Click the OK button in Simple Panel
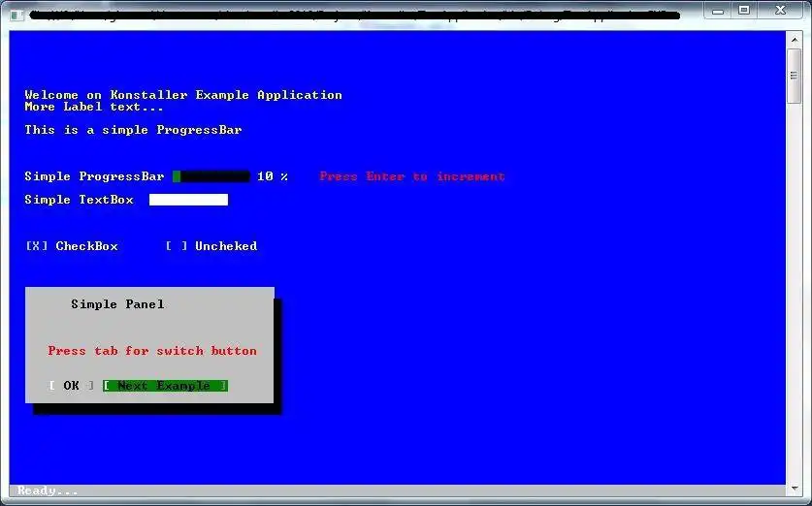 72,386
